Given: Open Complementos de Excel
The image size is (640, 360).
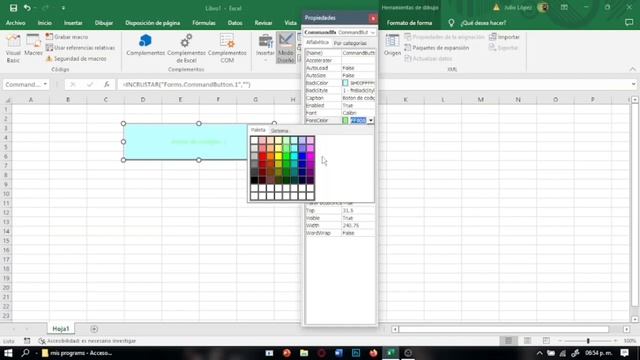Looking at the screenshot, I should (x=186, y=48).
